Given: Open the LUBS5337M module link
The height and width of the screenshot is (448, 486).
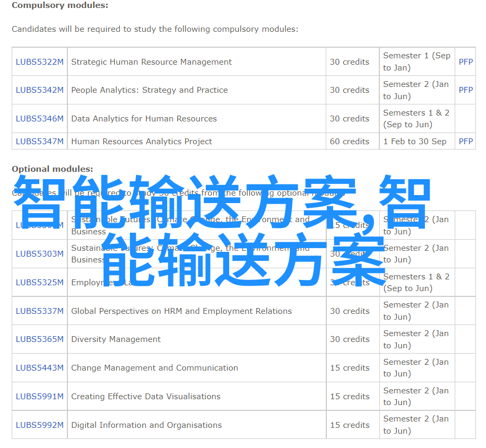Looking at the screenshot, I should (x=40, y=311).
